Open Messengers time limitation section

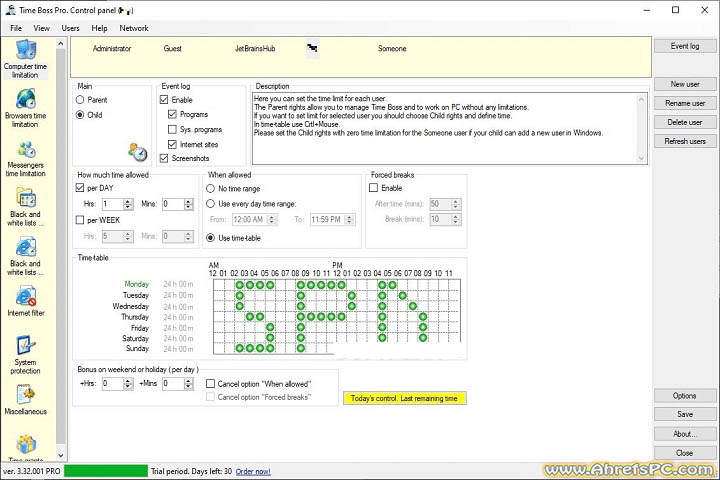coord(25,158)
